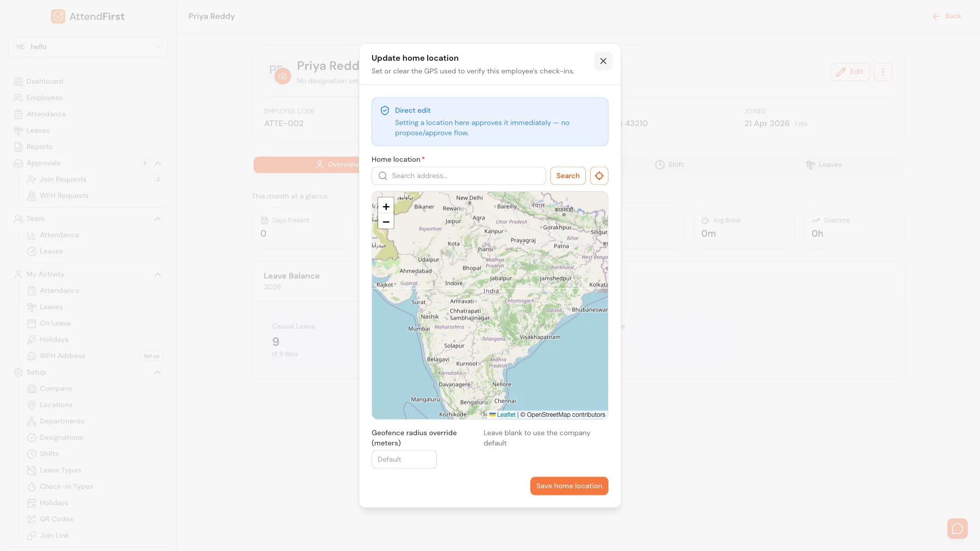Open the chat support bubble

(957, 529)
